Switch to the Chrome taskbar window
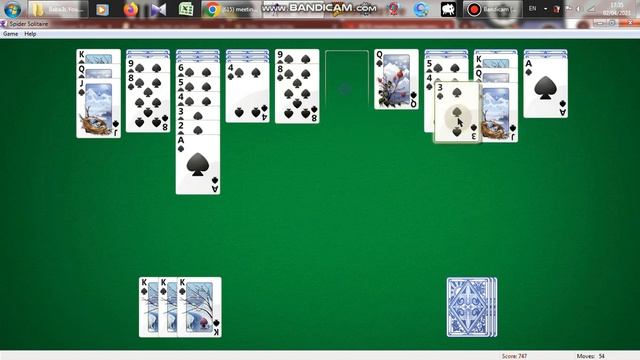This screenshot has width=640, height=360. coord(231,9)
